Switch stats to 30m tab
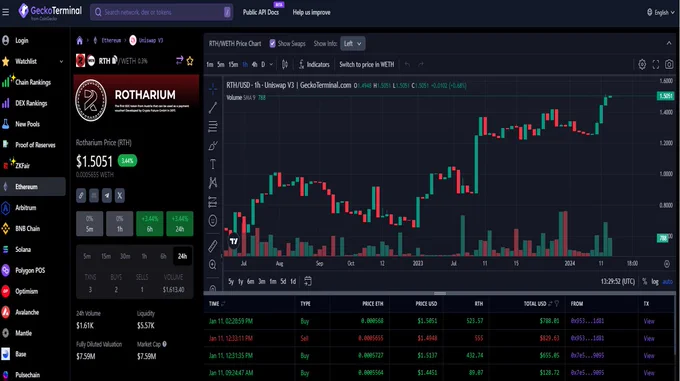Image resolution: width=680 pixels, height=381 pixels. tap(125, 256)
